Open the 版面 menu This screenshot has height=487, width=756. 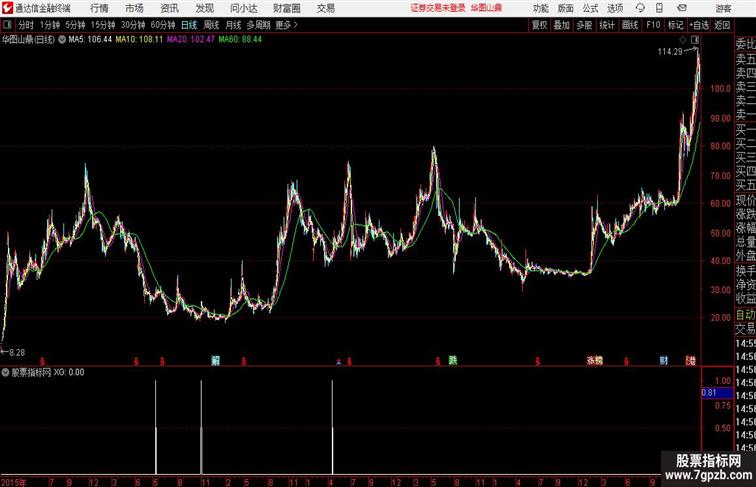(x=566, y=8)
